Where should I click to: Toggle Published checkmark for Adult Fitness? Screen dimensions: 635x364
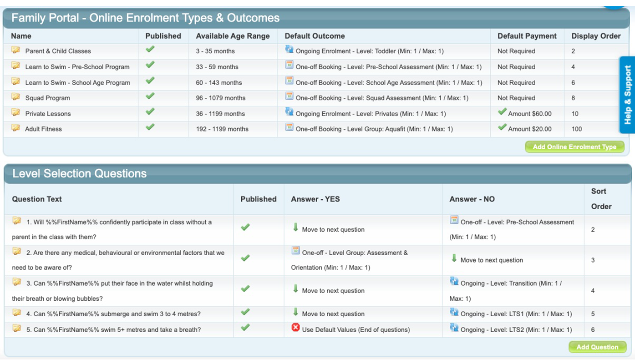point(150,127)
